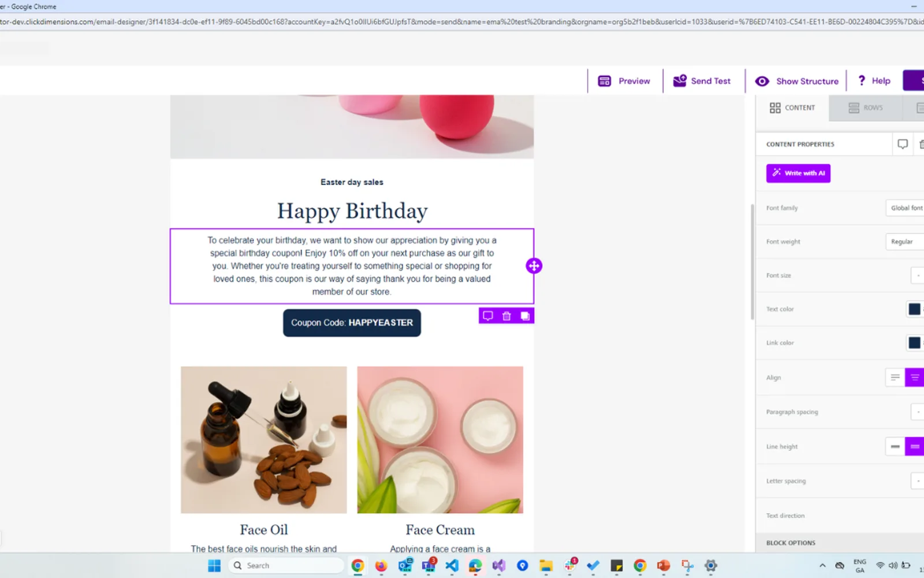The height and width of the screenshot is (578, 924).
Task: Open the Help menu
Action: tap(874, 81)
